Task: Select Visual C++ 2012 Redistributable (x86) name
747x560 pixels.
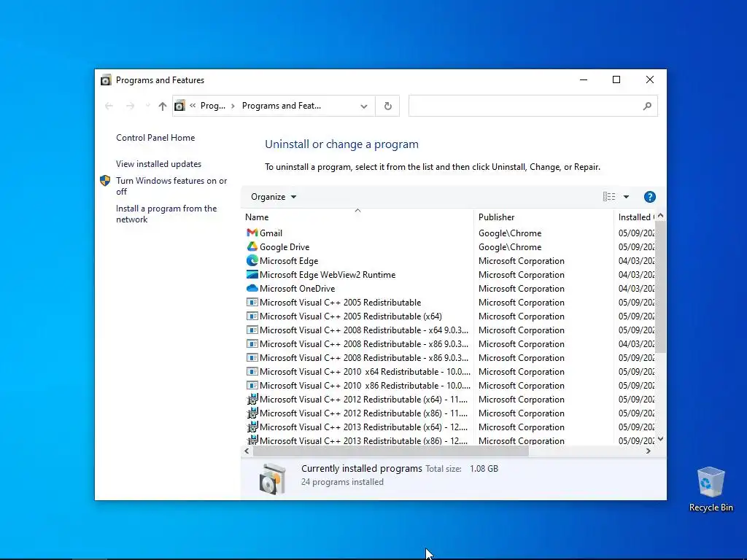Action: coord(363,413)
